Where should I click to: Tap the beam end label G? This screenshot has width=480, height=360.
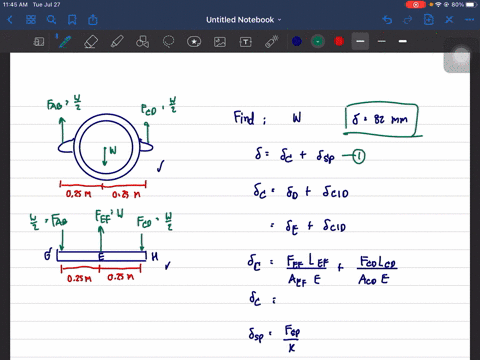click(x=48, y=254)
